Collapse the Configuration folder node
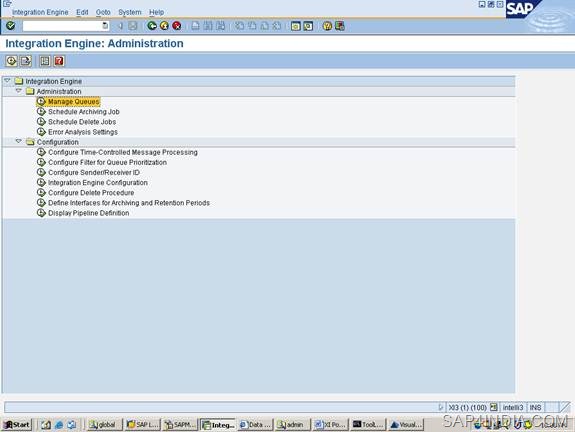The image size is (575, 432). point(18,141)
